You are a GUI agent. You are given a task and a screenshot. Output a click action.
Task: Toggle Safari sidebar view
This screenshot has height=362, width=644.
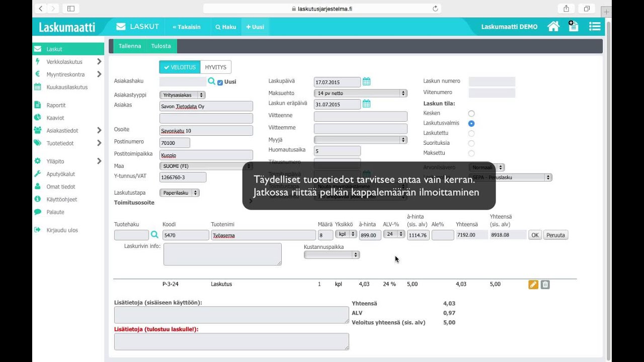tap(70, 9)
